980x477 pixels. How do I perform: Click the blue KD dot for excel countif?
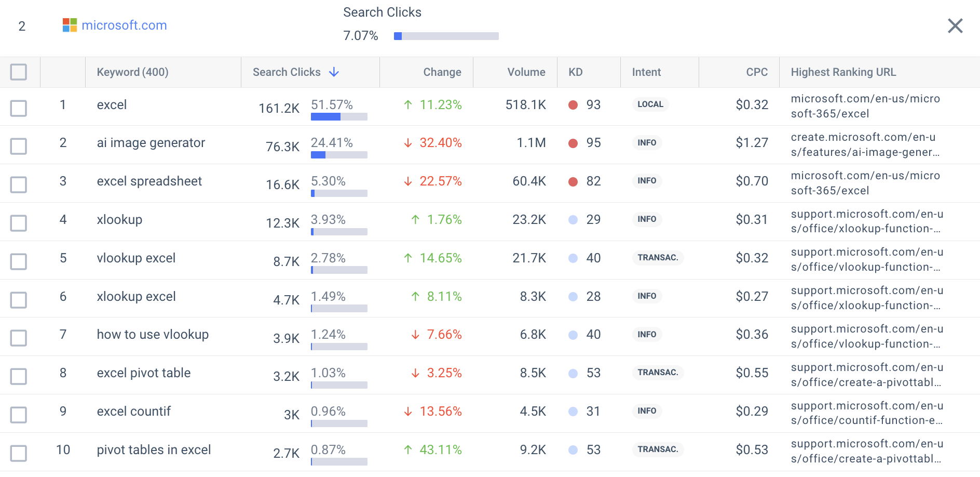point(573,412)
